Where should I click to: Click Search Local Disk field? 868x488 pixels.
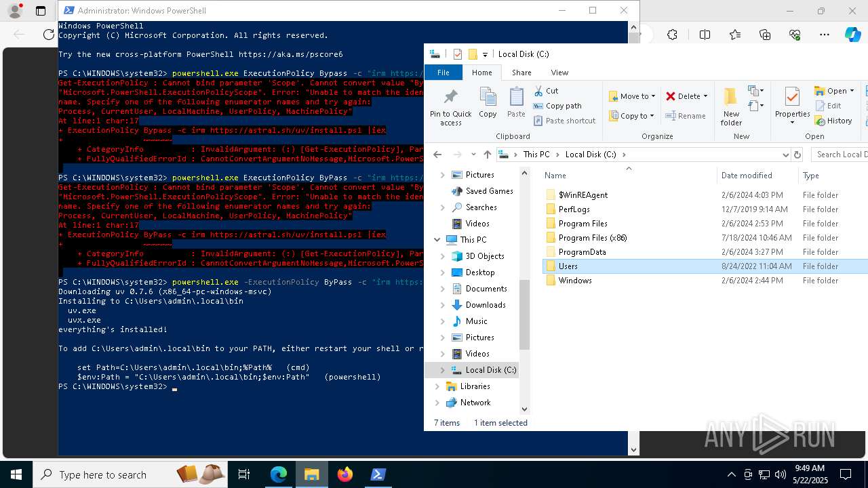click(x=840, y=155)
